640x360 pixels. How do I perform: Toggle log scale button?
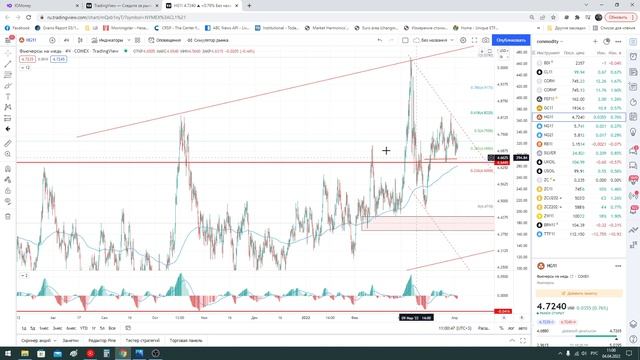coord(511,328)
